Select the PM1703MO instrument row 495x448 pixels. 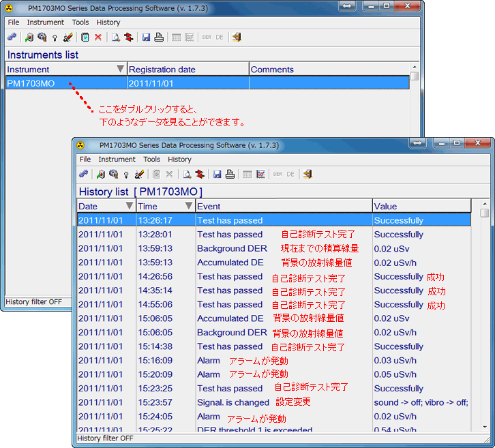[x=207, y=83]
